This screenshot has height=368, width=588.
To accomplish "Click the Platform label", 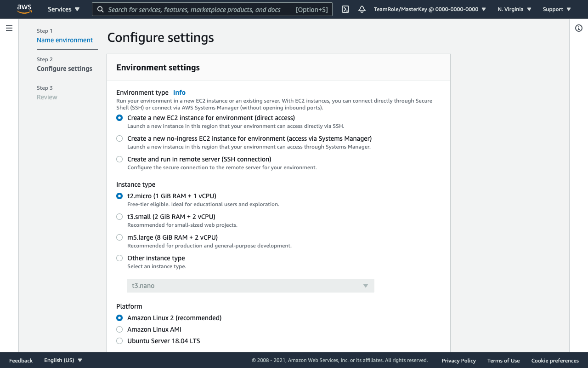I will (x=129, y=306).
